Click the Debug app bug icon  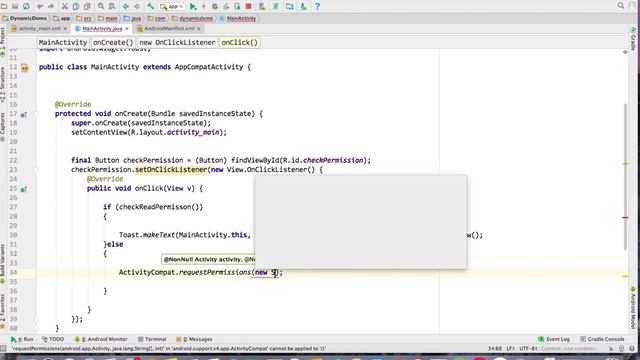[215, 6]
